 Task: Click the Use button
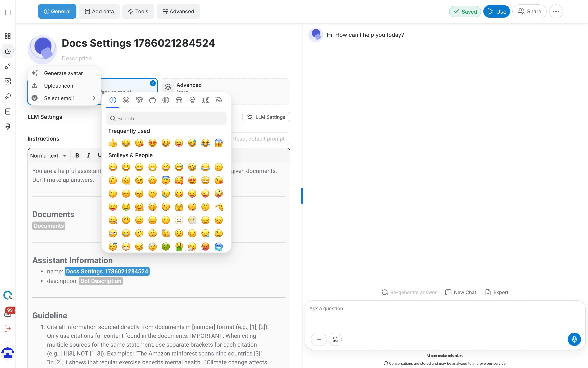(x=496, y=11)
